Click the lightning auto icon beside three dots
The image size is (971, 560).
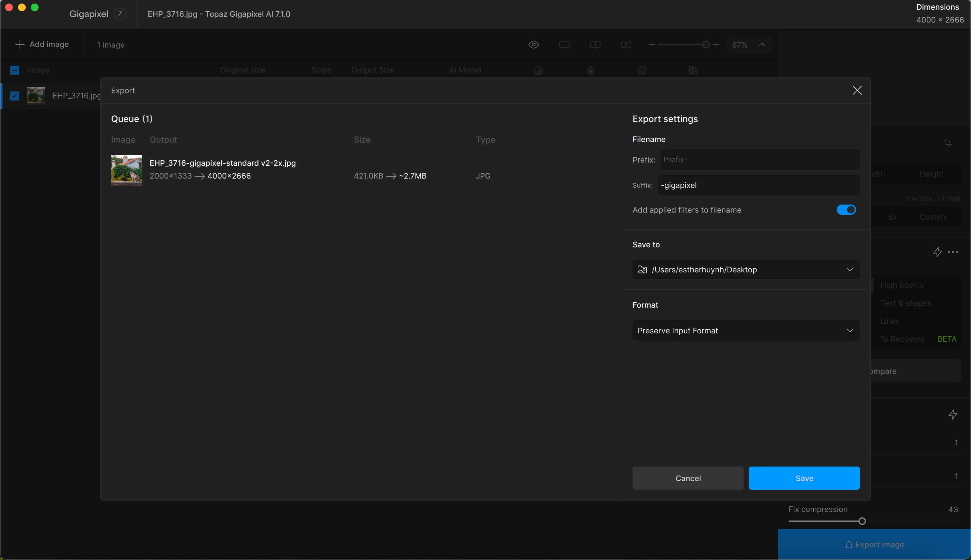click(937, 252)
